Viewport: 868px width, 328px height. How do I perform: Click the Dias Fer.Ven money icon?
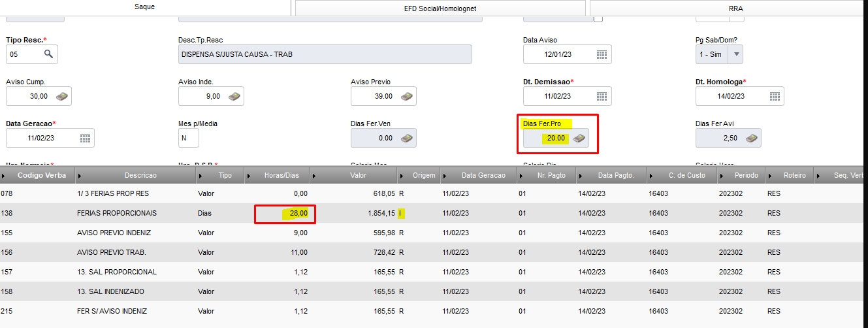point(407,138)
